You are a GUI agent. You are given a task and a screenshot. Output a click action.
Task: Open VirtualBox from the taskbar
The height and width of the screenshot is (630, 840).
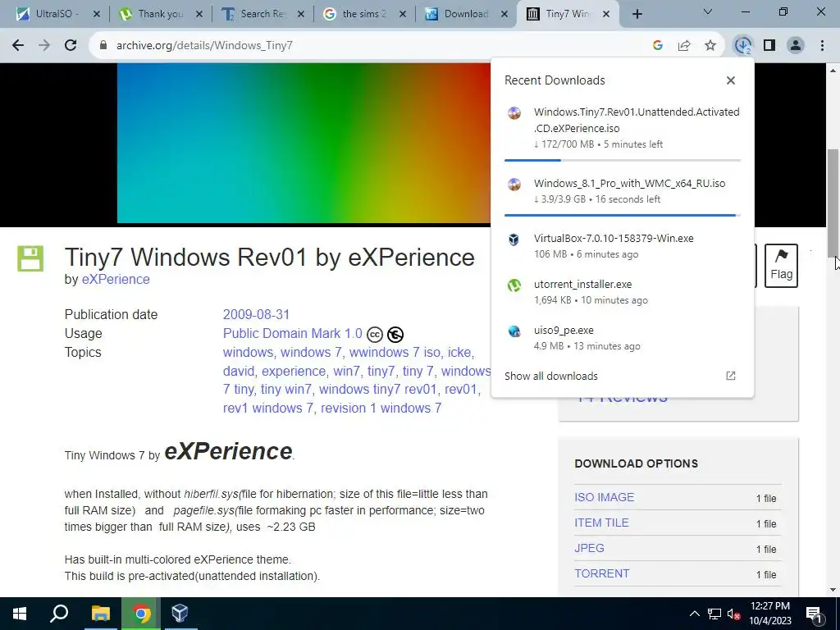[180, 614]
